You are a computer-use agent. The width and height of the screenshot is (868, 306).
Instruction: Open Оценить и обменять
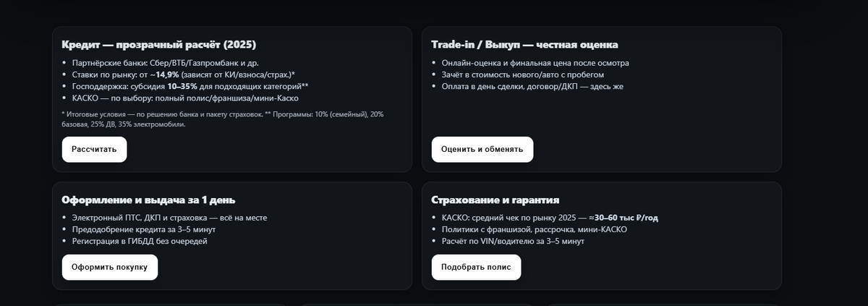(482, 149)
